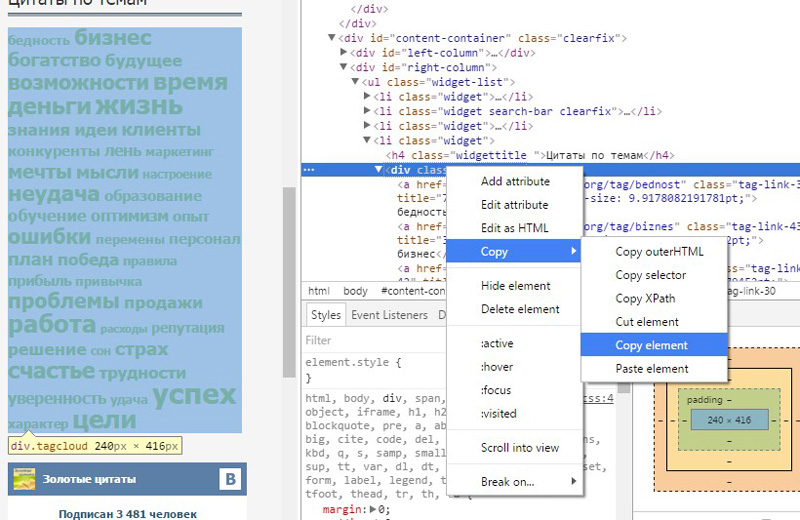Open the успех tag link
Image resolution: width=800 pixels, height=520 pixels.
click(194, 396)
